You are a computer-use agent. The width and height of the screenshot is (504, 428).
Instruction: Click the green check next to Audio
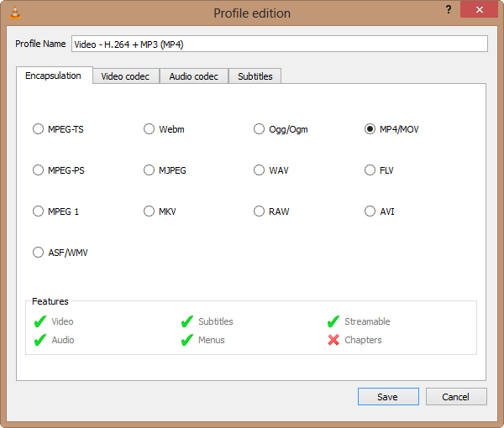coord(39,340)
